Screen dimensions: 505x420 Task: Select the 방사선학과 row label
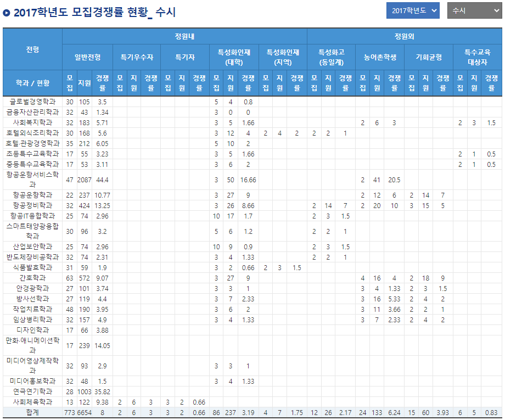tap(32, 299)
